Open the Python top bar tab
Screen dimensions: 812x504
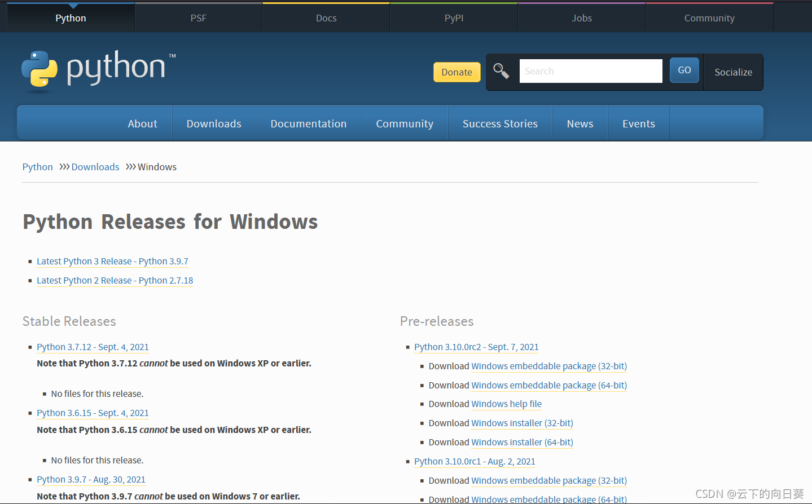(x=71, y=18)
